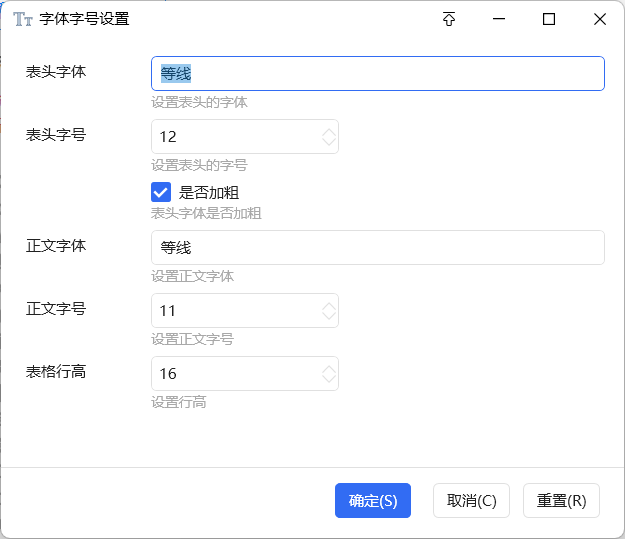Click the header font (表头字体) text field
The image size is (625, 539).
coord(377,74)
